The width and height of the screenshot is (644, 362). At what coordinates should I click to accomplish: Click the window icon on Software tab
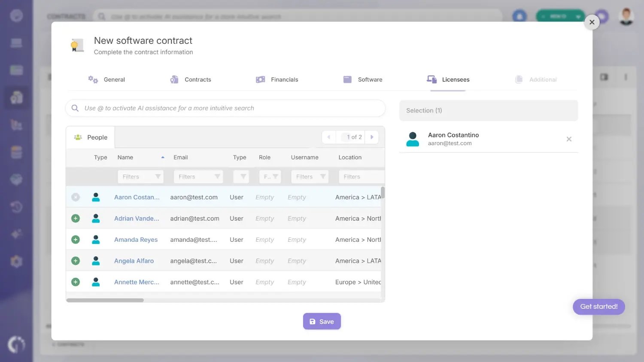tap(347, 79)
